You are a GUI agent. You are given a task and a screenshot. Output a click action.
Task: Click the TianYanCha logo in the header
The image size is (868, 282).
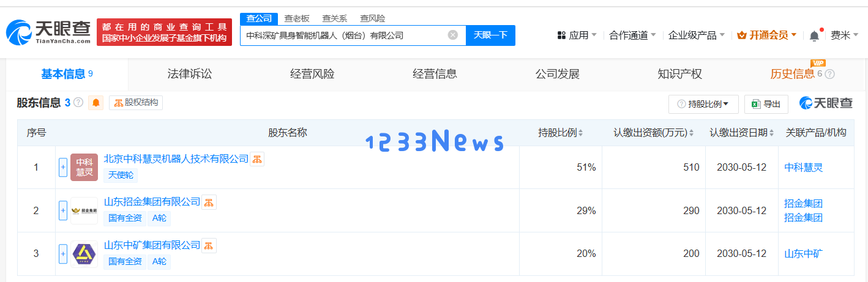pyautogui.click(x=48, y=32)
